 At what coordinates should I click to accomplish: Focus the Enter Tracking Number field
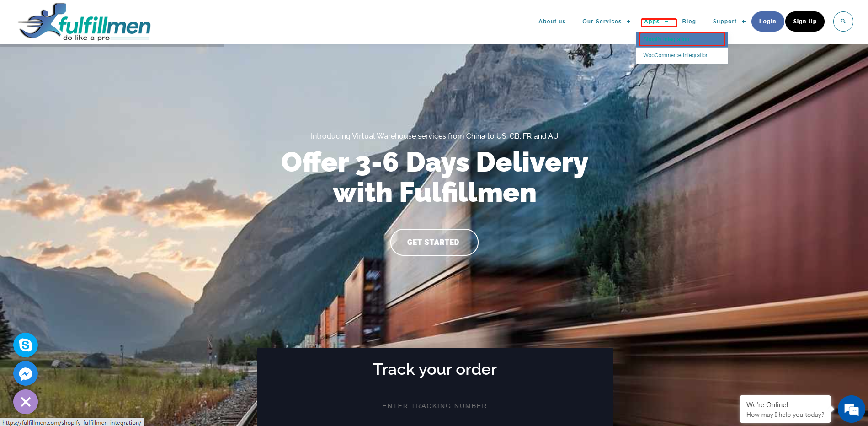click(x=435, y=406)
